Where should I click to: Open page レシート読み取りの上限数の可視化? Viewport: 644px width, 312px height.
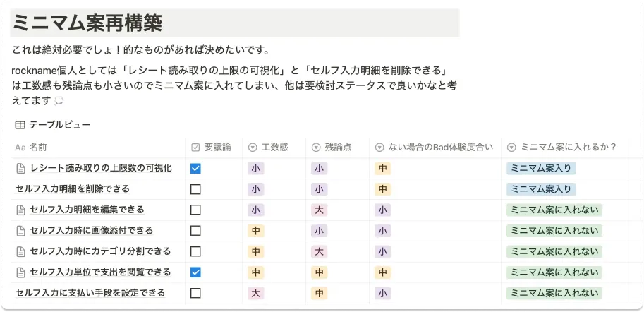pos(101,168)
